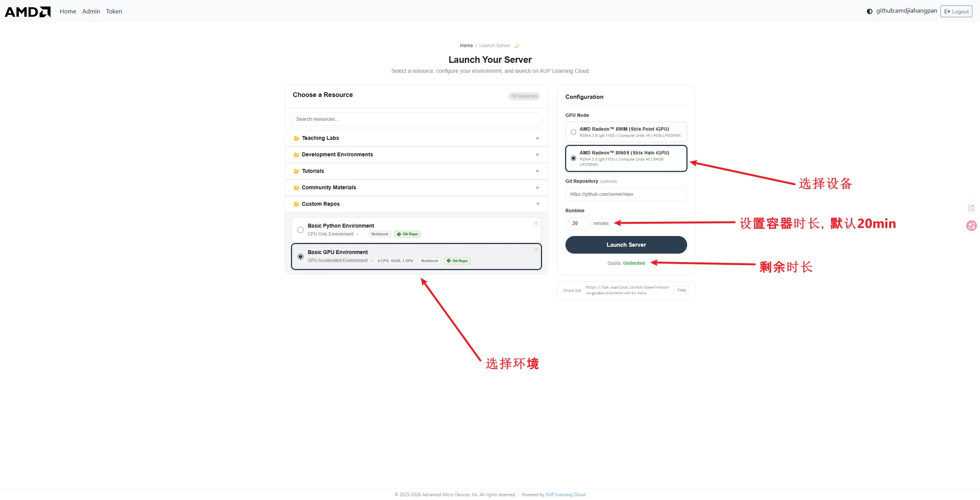Click the "Launch Server" breadcrumb text
The width and height of the screenshot is (980, 500).
[495, 46]
